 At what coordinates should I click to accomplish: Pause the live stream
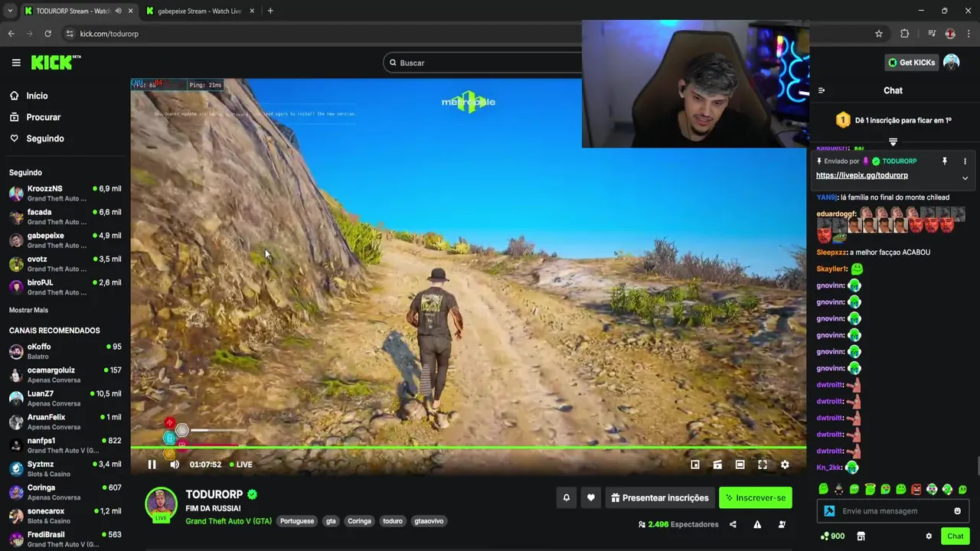click(152, 465)
